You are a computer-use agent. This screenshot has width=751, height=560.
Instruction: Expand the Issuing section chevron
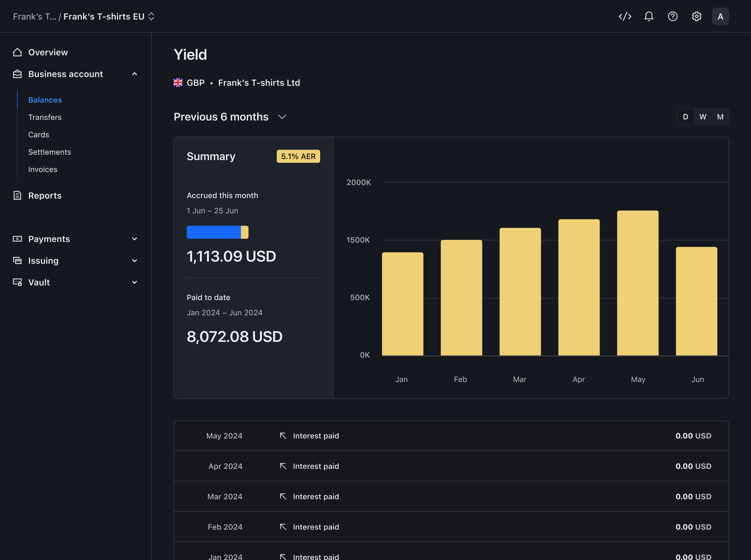(x=135, y=261)
